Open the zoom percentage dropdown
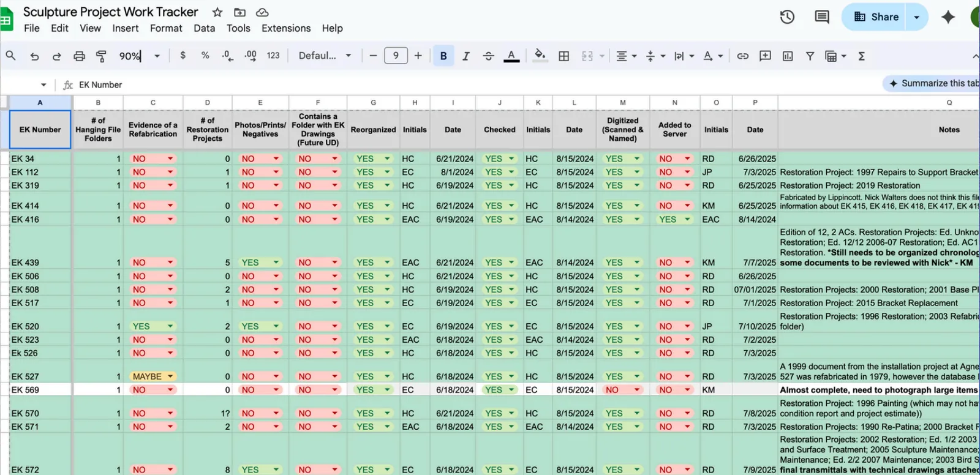 coord(140,56)
